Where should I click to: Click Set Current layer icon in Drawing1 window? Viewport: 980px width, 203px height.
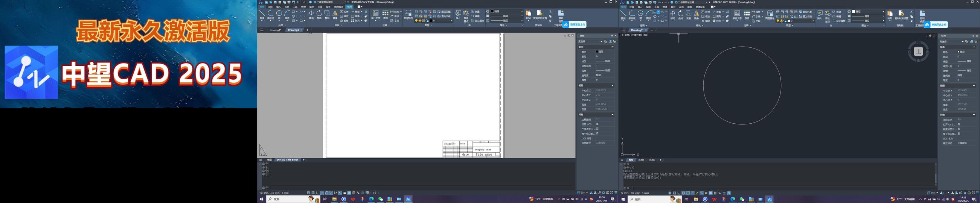[806, 16]
